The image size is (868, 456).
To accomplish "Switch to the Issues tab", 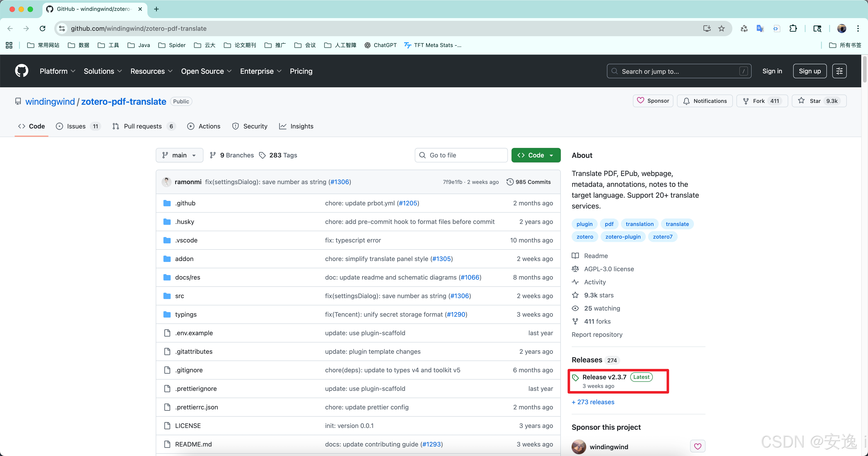I will coord(78,126).
